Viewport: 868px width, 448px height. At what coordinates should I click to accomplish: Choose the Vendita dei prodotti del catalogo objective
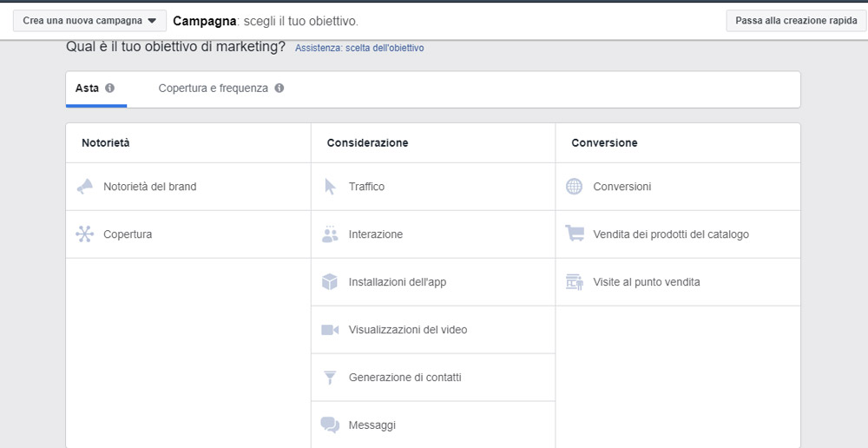pos(670,234)
